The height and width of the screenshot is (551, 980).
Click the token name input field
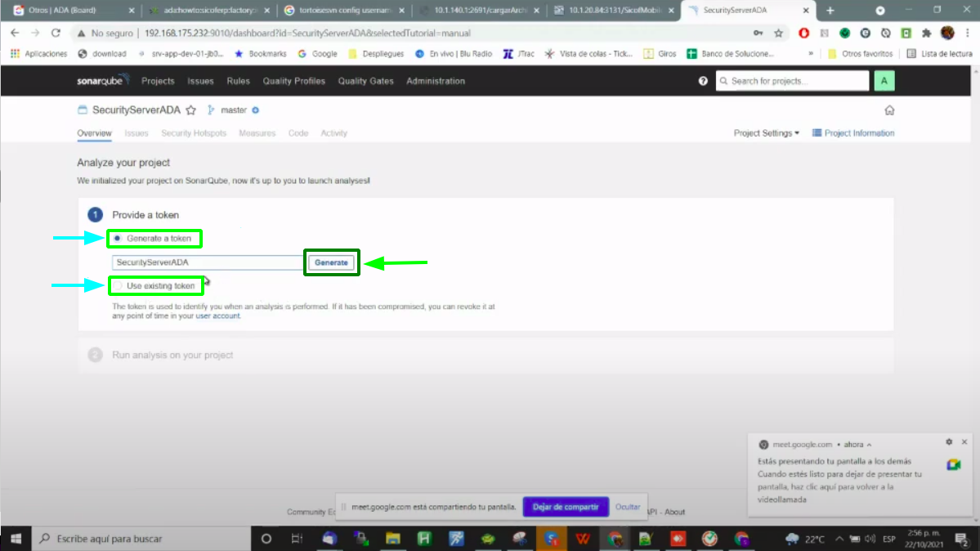(208, 262)
